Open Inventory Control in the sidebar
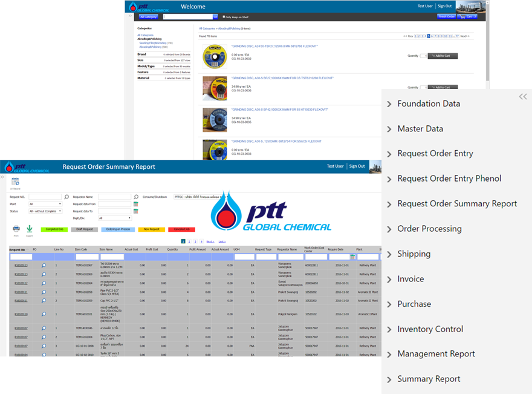532x394 pixels. (430, 329)
